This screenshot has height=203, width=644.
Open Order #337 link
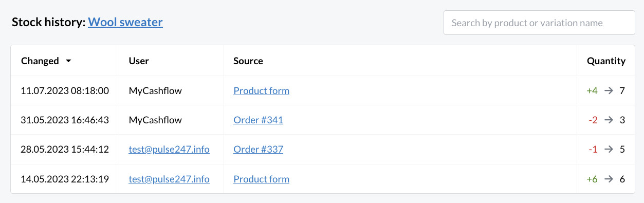pyautogui.click(x=258, y=150)
